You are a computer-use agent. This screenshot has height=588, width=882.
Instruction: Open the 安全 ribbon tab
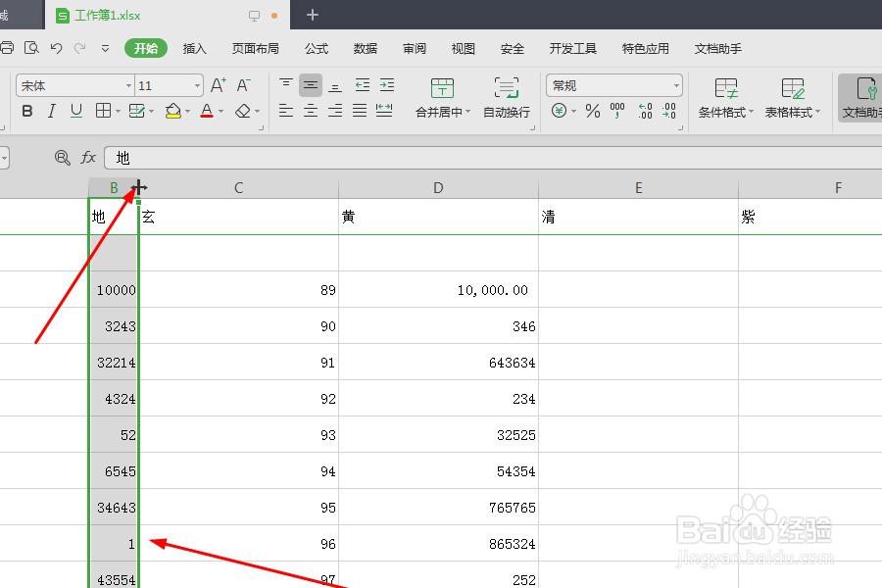pos(512,48)
